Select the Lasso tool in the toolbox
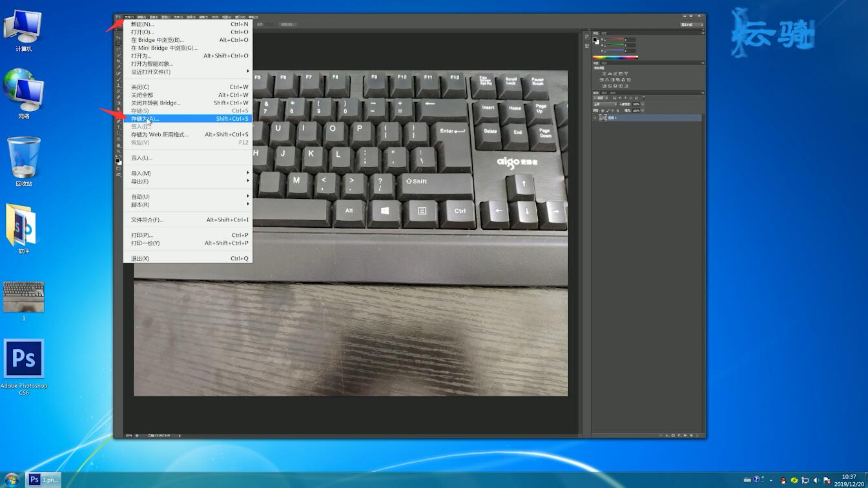The height and width of the screenshot is (488, 868). [x=119, y=48]
